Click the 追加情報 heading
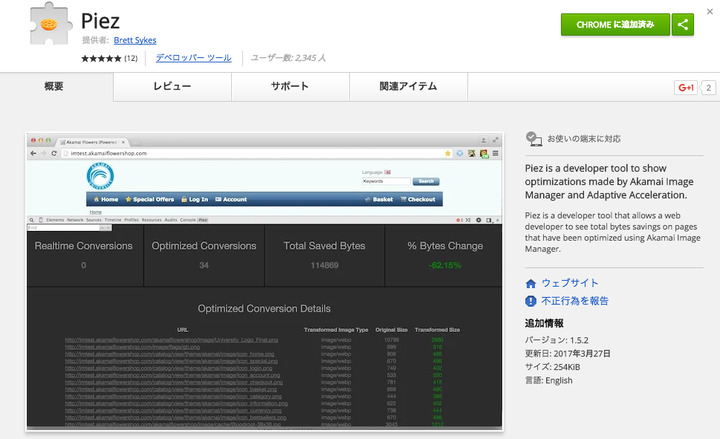This screenshot has width=720, height=439. tap(544, 323)
